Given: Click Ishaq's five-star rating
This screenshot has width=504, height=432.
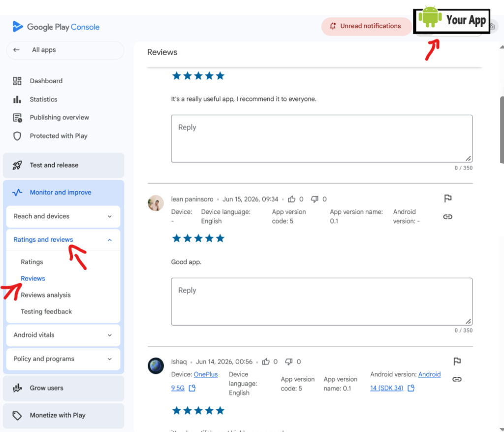Looking at the screenshot, I should (x=198, y=410).
